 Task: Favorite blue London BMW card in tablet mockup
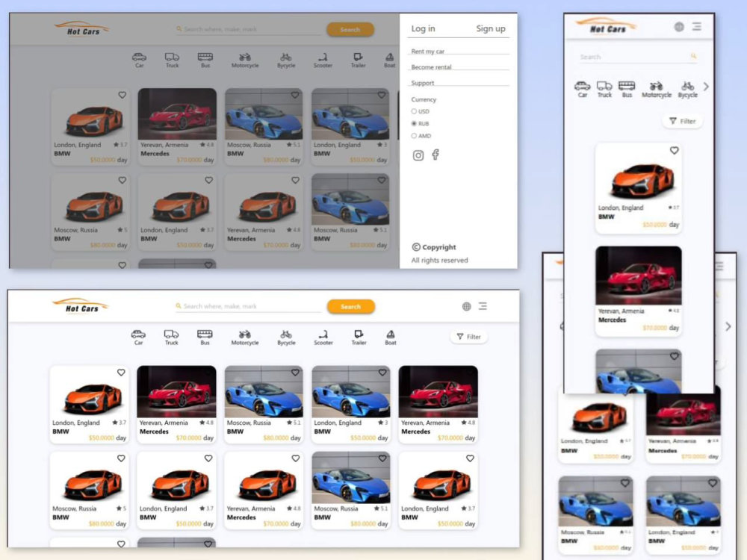click(x=713, y=483)
